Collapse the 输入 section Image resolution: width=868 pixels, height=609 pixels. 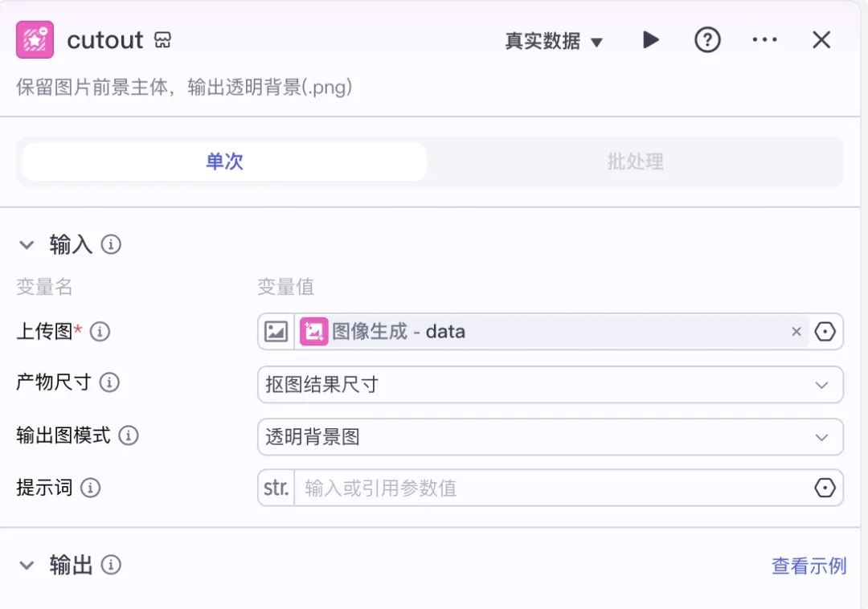click(x=27, y=245)
